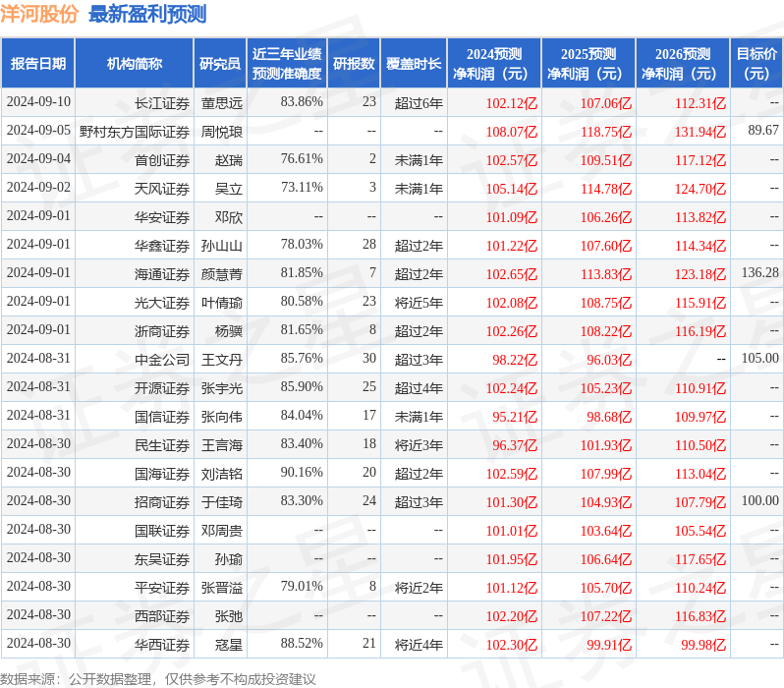The height and width of the screenshot is (688, 784).
Task: Click the 报告日期 column header
Action: click(x=38, y=64)
